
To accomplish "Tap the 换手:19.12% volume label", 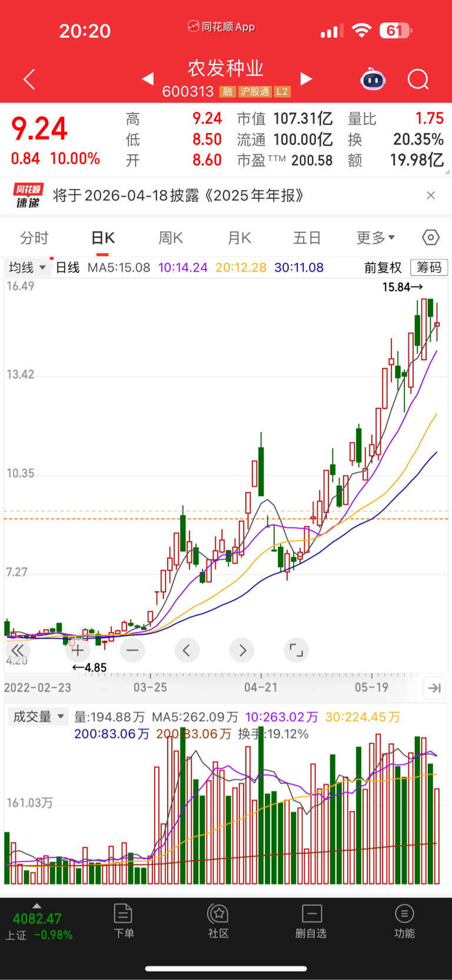I will (x=273, y=734).
